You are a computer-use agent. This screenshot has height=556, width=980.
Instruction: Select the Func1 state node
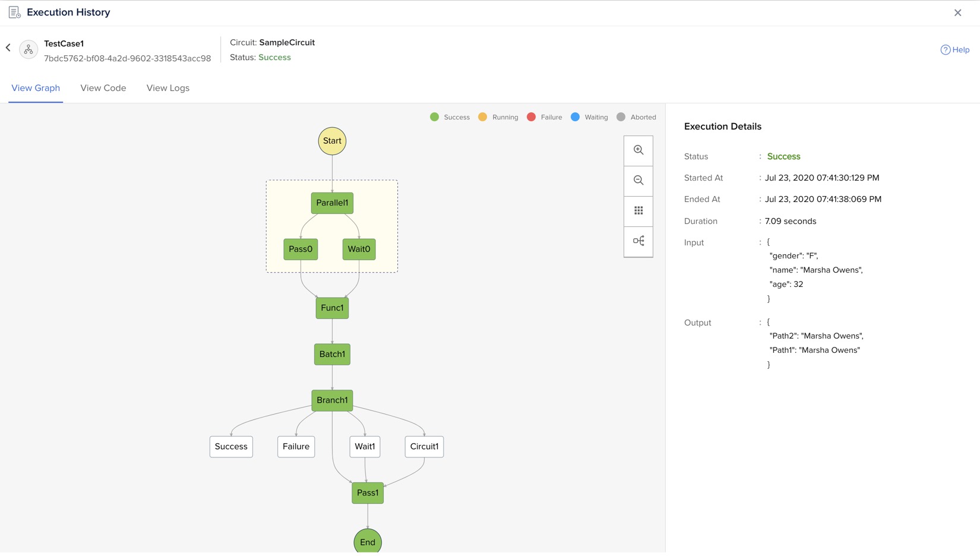tap(332, 308)
